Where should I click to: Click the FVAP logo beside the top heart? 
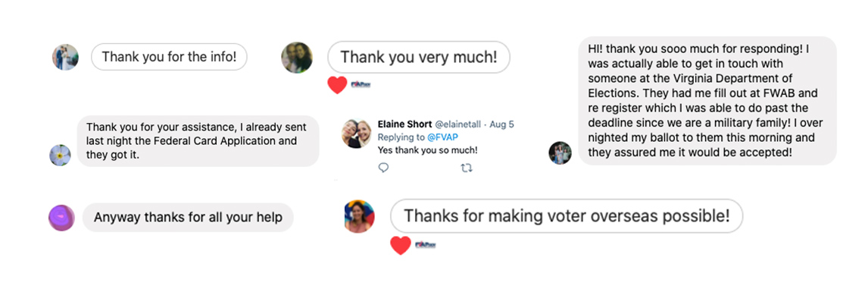click(361, 85)
